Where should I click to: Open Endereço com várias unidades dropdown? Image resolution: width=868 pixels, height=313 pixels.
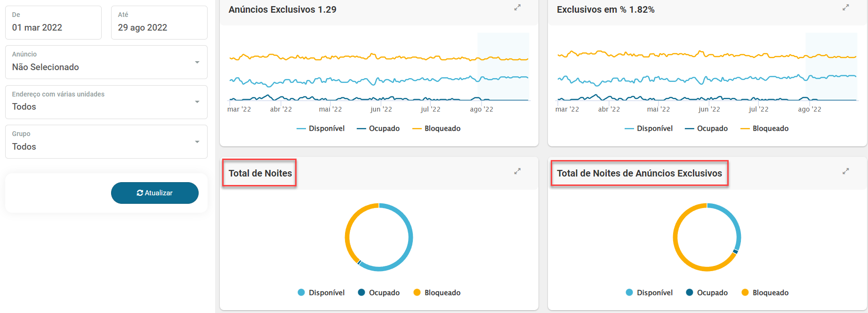(x=106, y=102)
